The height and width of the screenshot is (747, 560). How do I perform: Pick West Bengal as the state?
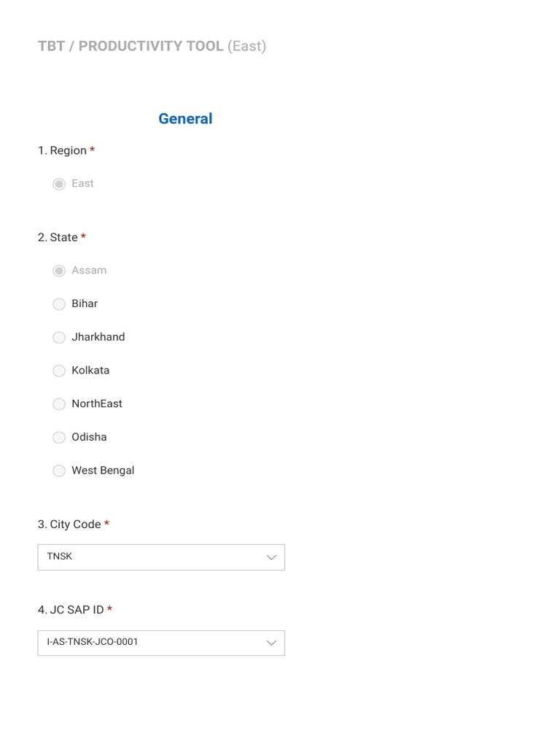59,471
